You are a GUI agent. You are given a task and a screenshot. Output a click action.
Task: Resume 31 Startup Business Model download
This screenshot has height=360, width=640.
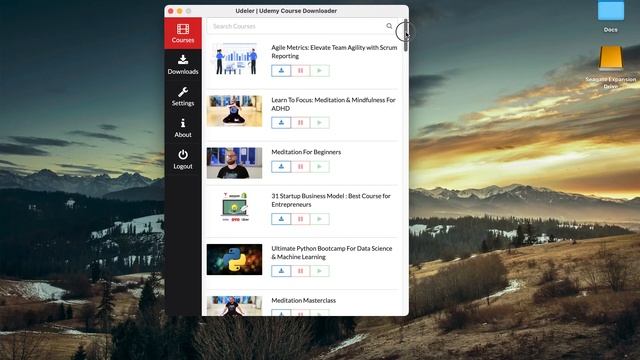[320, 219]
